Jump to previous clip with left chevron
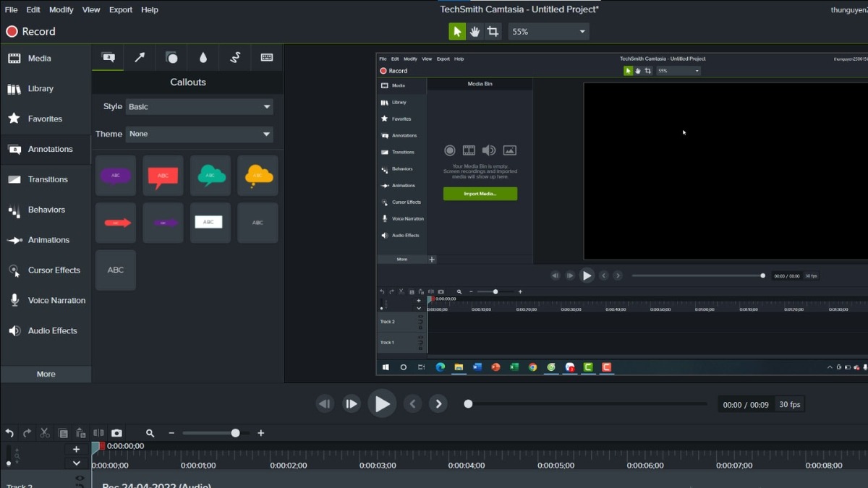 pos(413,404)
